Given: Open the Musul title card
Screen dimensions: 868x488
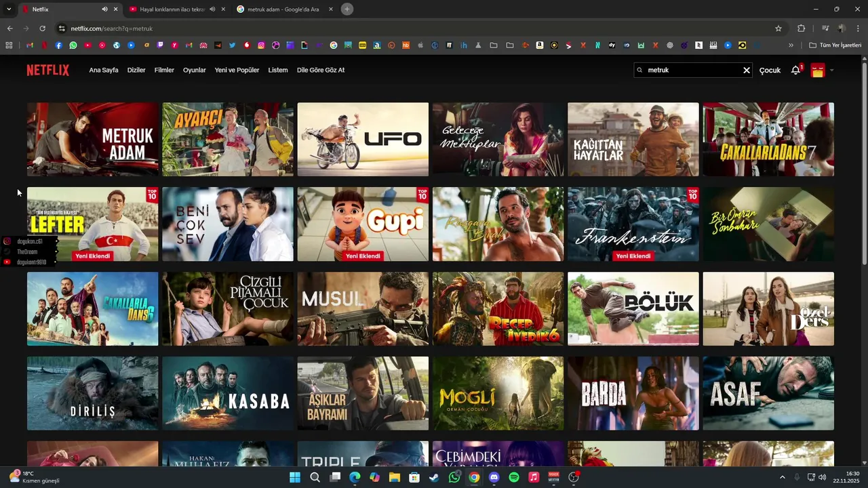Looking at the screenshot, I should 363,309.
